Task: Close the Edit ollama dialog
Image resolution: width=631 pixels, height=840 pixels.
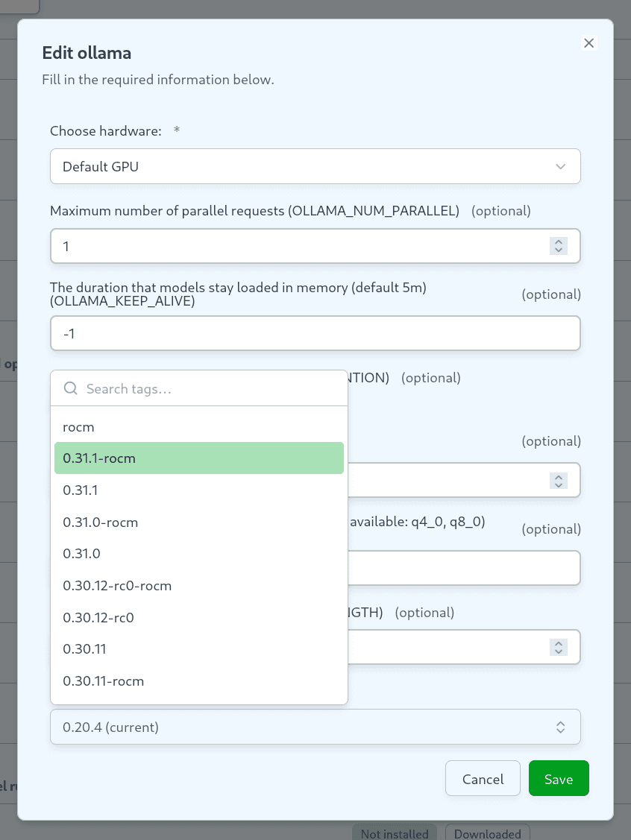Action: point(588,43)
